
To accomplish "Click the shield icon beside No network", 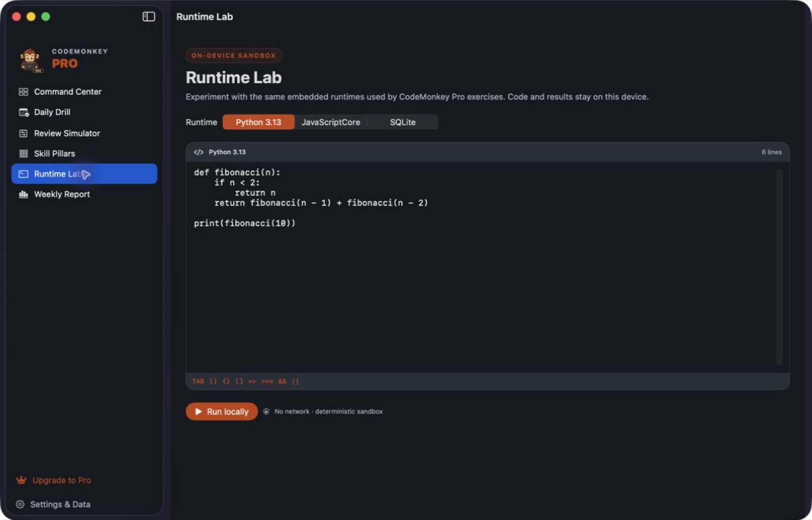I will [266, 411].
